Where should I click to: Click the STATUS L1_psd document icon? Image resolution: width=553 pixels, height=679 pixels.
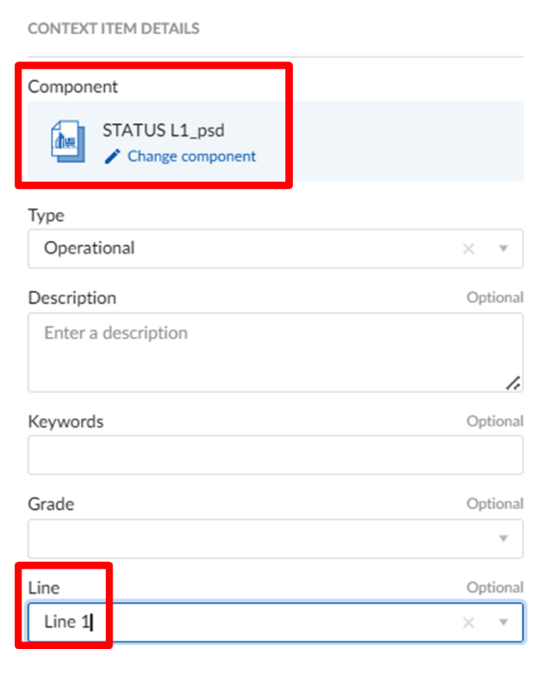pos(68,142)
